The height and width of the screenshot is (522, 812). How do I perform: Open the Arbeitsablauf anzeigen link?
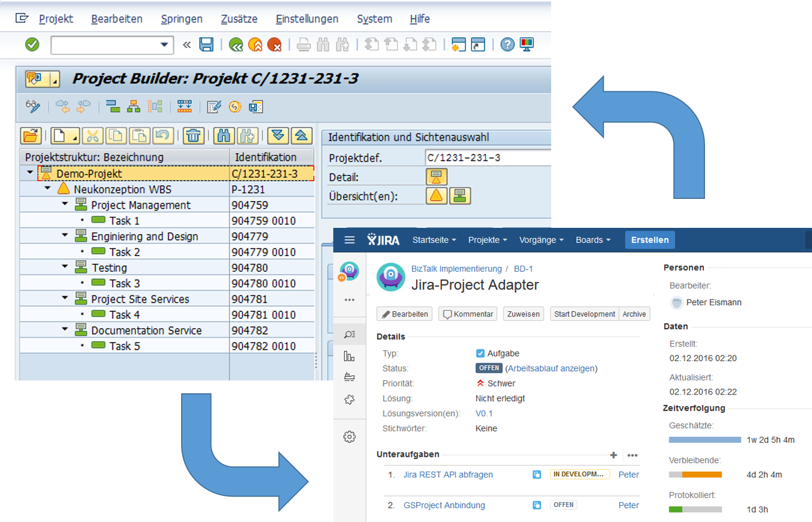tap(551, 368)
